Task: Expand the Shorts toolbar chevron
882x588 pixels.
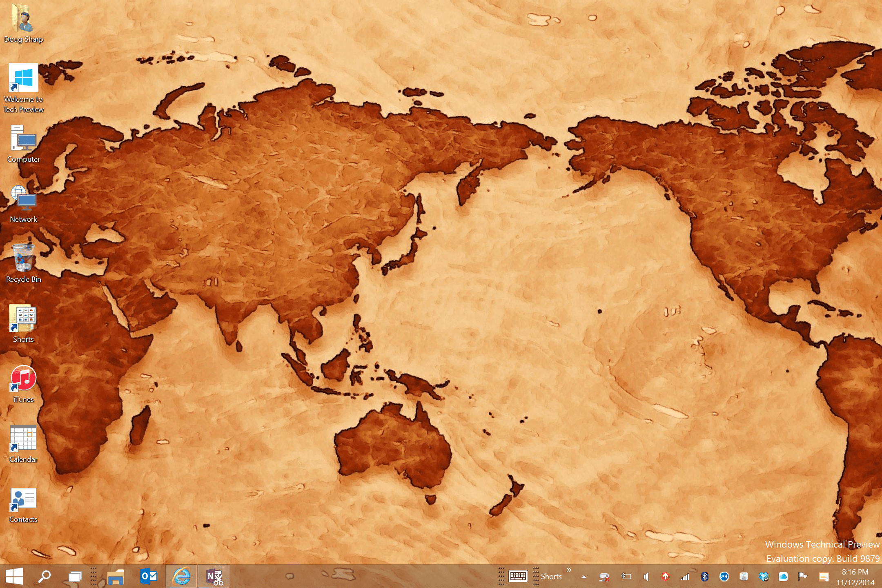Action: [x=569, y=570]
